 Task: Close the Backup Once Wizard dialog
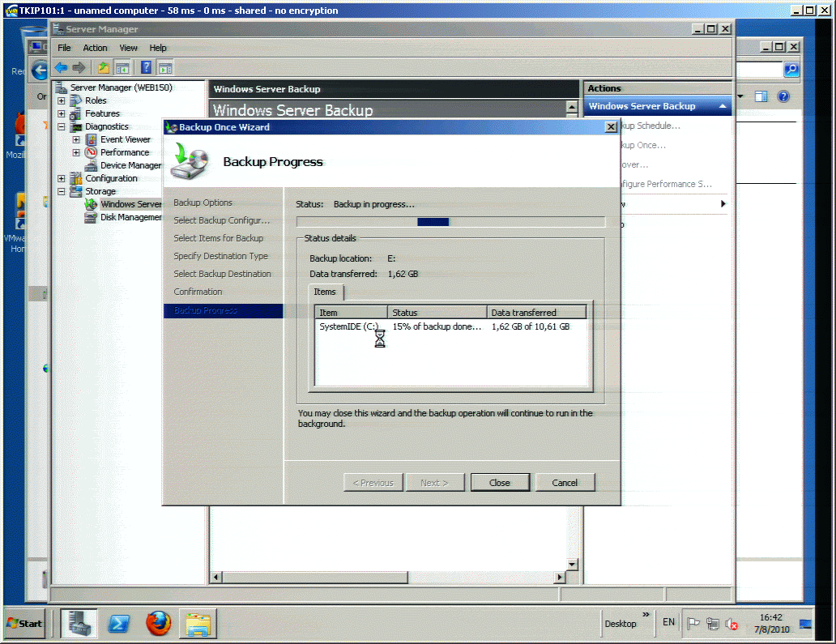tap(611, 127)
